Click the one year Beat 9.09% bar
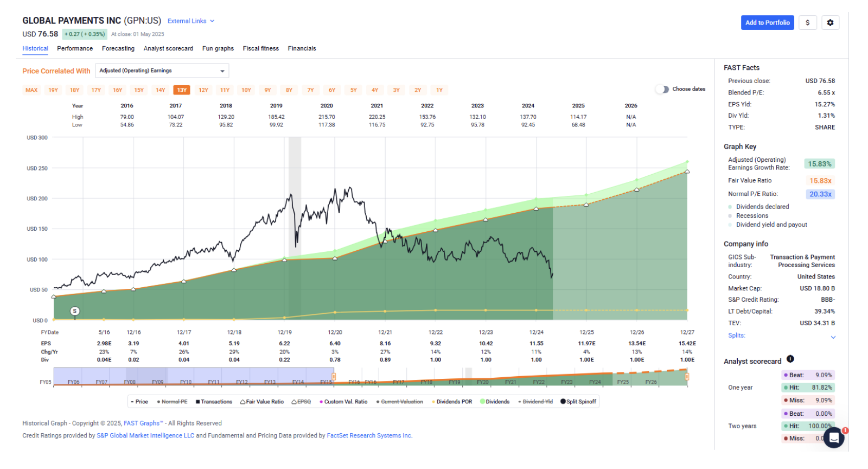 [x=808, y=375]
